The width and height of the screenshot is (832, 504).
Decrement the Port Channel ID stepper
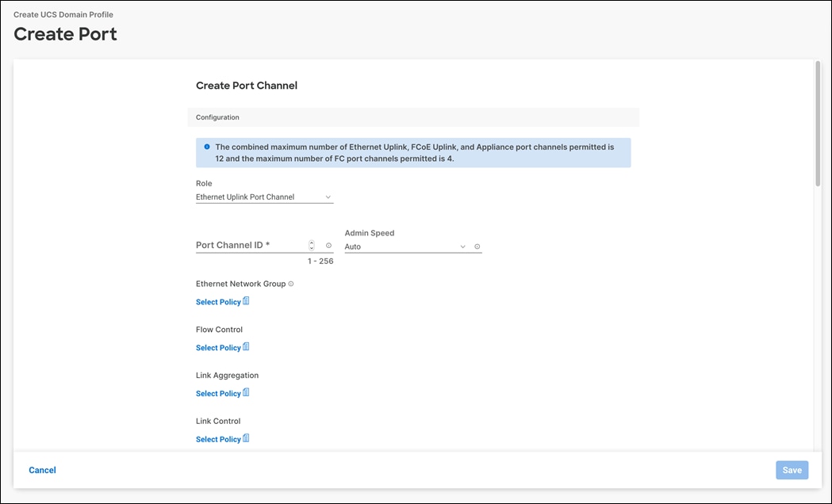[x=312, y=248]
